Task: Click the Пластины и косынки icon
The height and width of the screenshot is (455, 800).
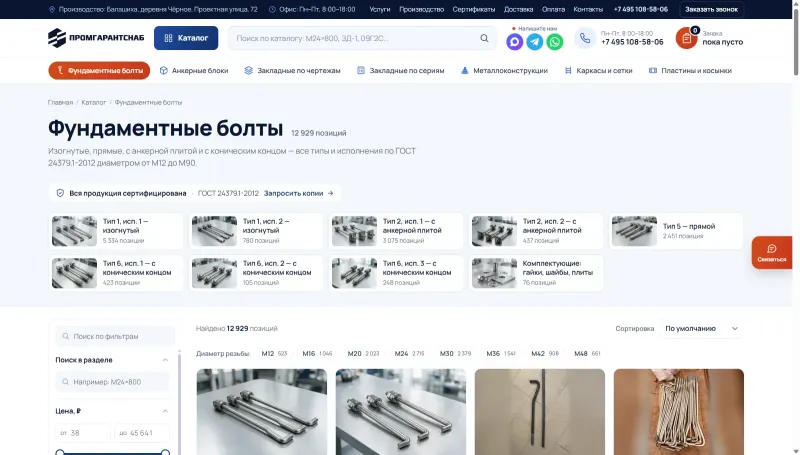Action: 653,70
